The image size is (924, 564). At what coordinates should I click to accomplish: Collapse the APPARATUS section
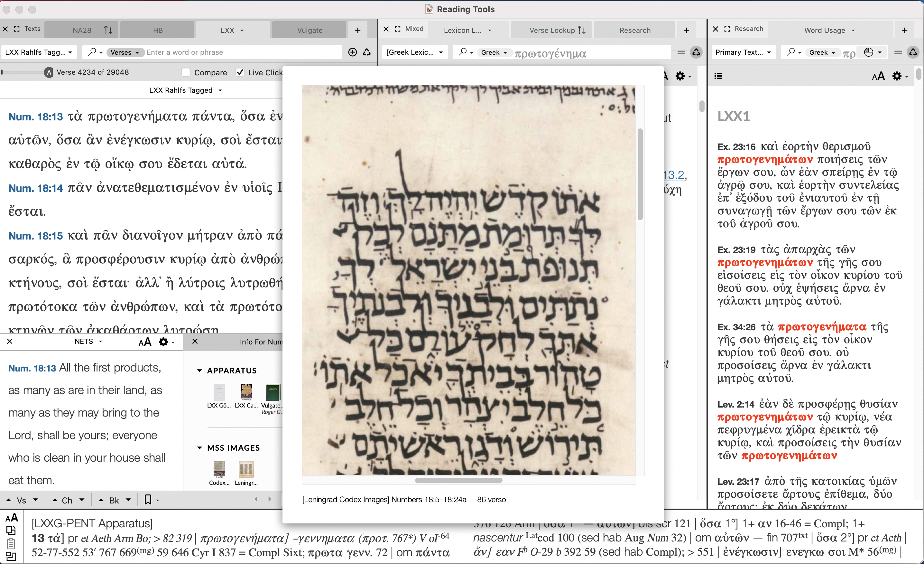point(200,371)
